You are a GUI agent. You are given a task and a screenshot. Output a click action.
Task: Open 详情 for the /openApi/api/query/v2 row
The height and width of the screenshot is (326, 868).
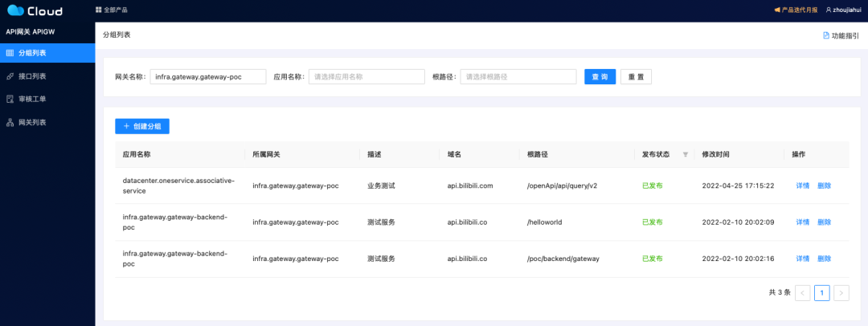[x=803, y=186]
